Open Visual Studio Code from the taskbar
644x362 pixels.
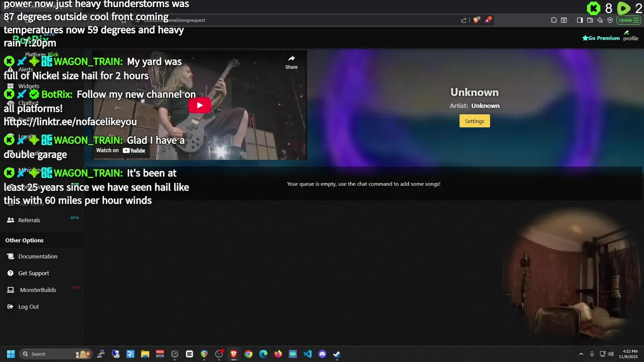tap(307, 354)
